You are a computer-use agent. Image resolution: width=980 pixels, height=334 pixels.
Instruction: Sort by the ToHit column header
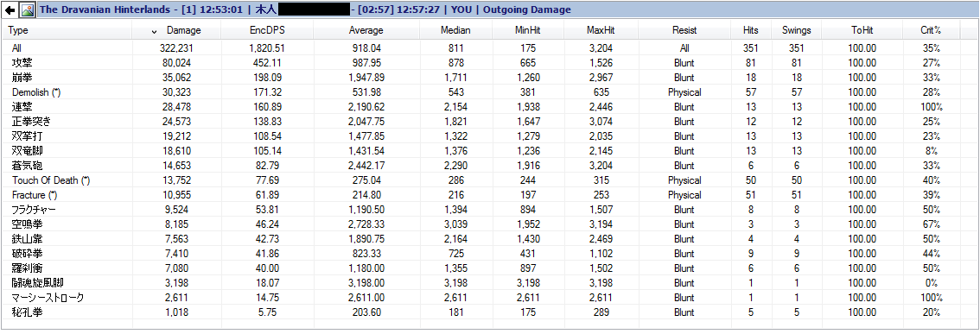click(x=862, y=30)
